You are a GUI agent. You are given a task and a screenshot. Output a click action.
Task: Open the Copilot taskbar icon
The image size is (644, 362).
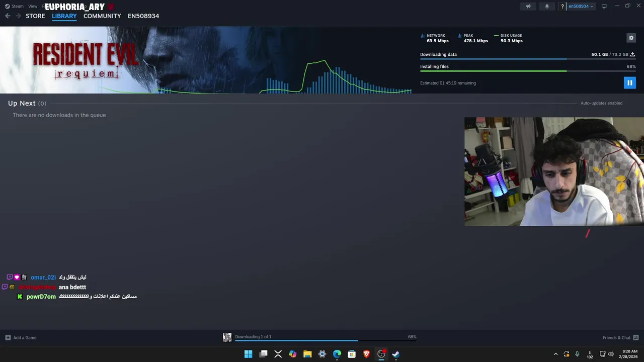coord(293,354)
